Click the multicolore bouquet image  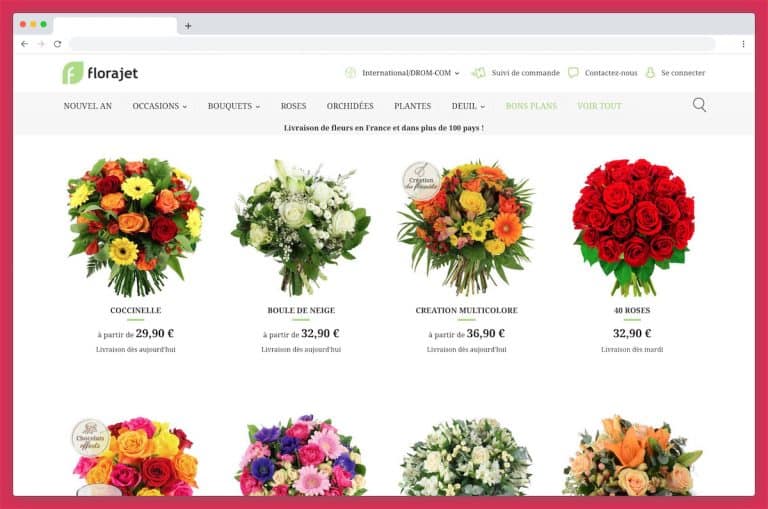(466, 228)
